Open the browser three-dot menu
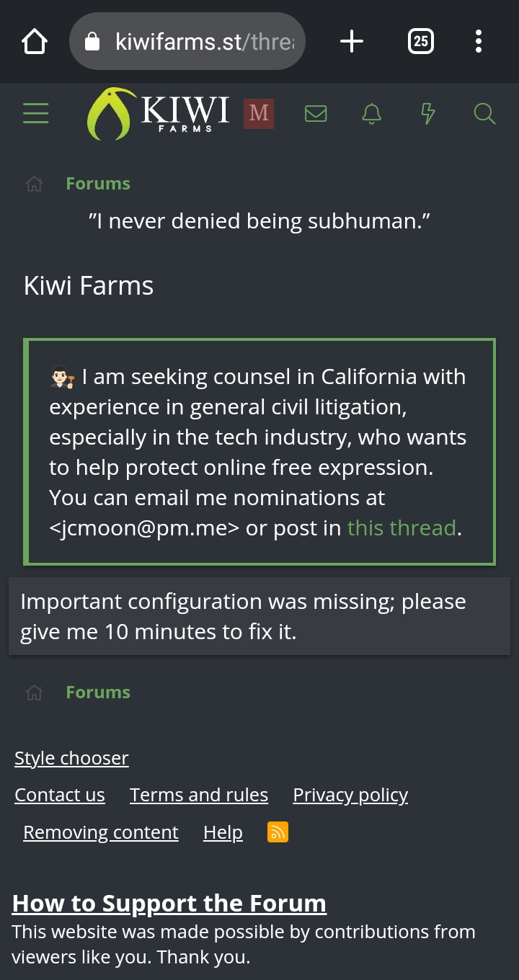 click(x=479, y=42)
